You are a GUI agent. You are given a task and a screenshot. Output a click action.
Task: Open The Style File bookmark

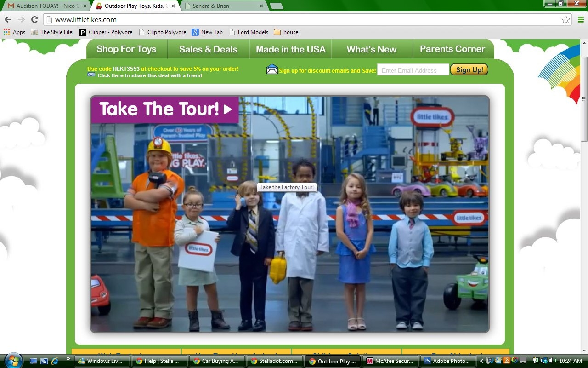(x=52, y=32)
